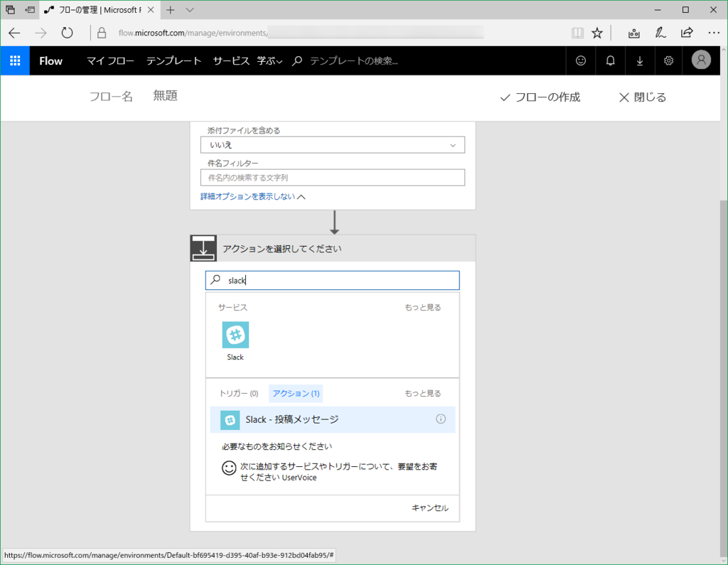Click the set tabs aside icon
728x565 pixels.
[30, 10]
